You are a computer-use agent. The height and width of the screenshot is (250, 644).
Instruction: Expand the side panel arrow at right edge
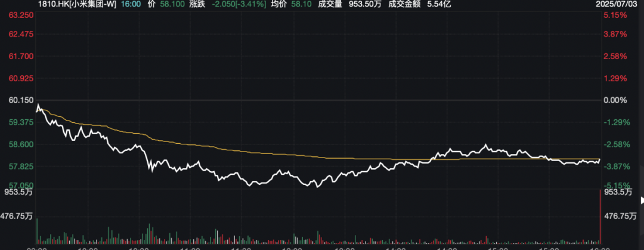(x=642, y=200)
